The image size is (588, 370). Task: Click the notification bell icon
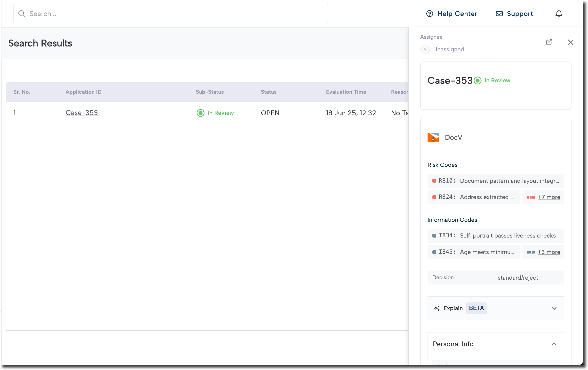pyautogui.click(x=559, y=14)
